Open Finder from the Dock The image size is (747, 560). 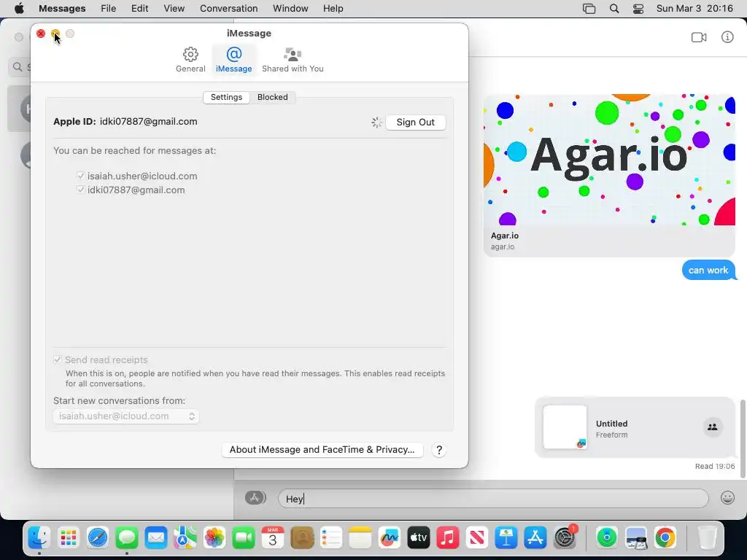[39, 538]
